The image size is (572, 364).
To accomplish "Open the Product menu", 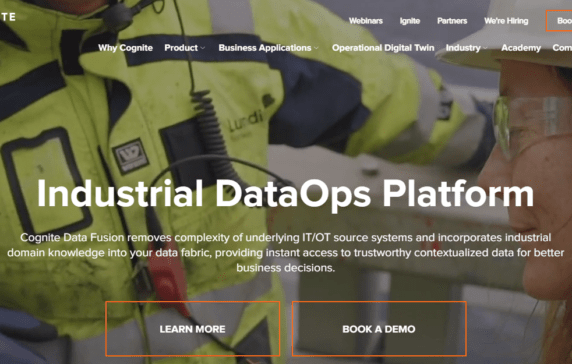I will [181, 48].
